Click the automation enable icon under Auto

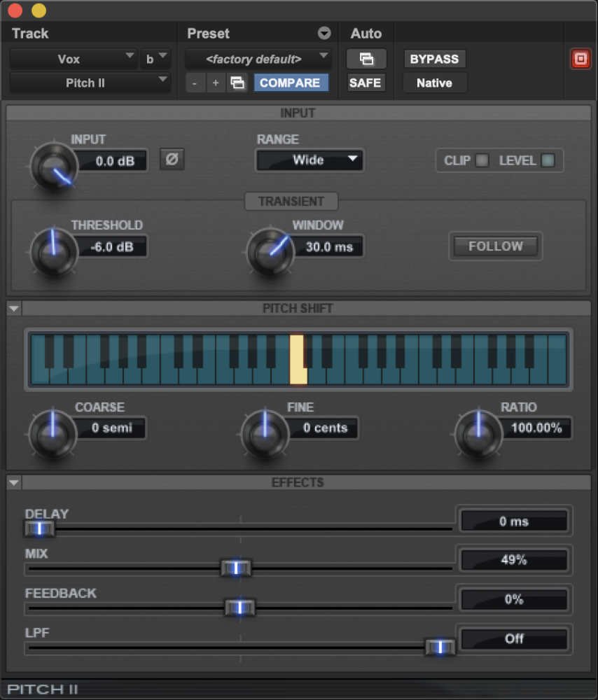pyautogui.click(x=366, y=59)
